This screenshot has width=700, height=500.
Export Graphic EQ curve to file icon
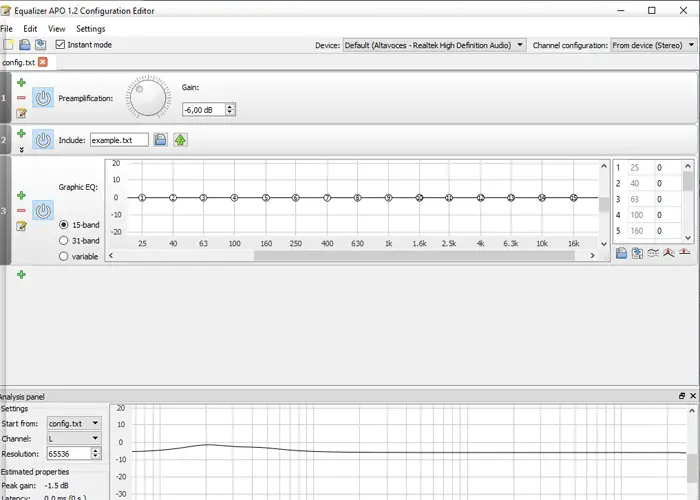click(638, 253)
